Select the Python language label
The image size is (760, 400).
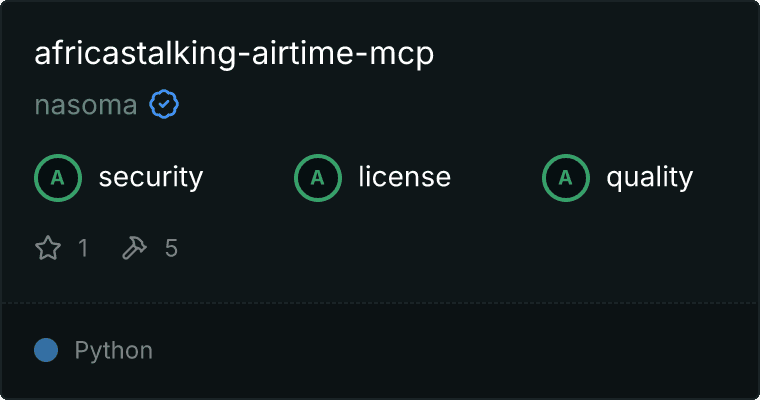point(113,351)
